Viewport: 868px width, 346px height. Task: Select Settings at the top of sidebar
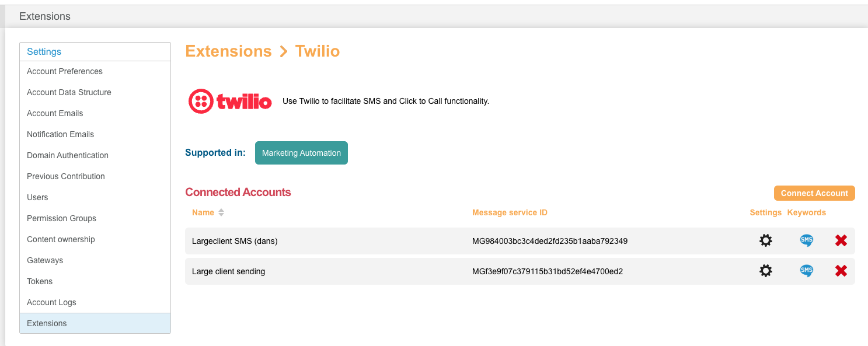tap(44, 51)
